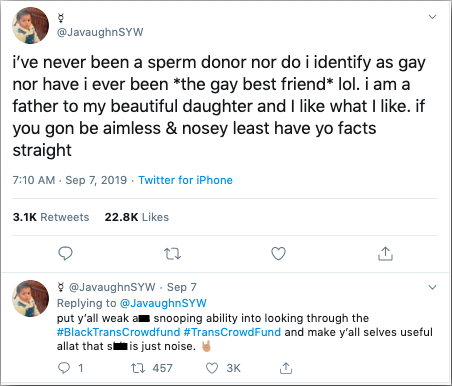Open @JavaughnSYW mention in Replying to
The width and height of the screenshot is (452, 386).
coord(163,303)
